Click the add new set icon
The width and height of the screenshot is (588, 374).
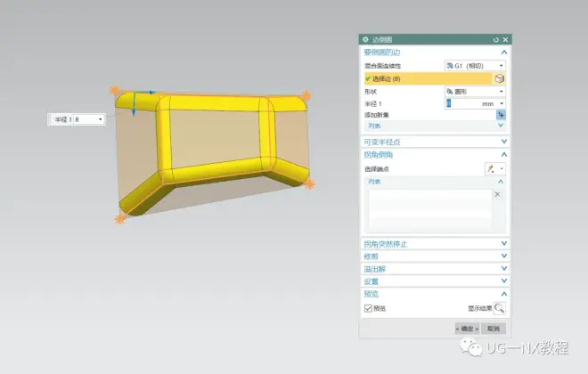click(x=501, y=115)
